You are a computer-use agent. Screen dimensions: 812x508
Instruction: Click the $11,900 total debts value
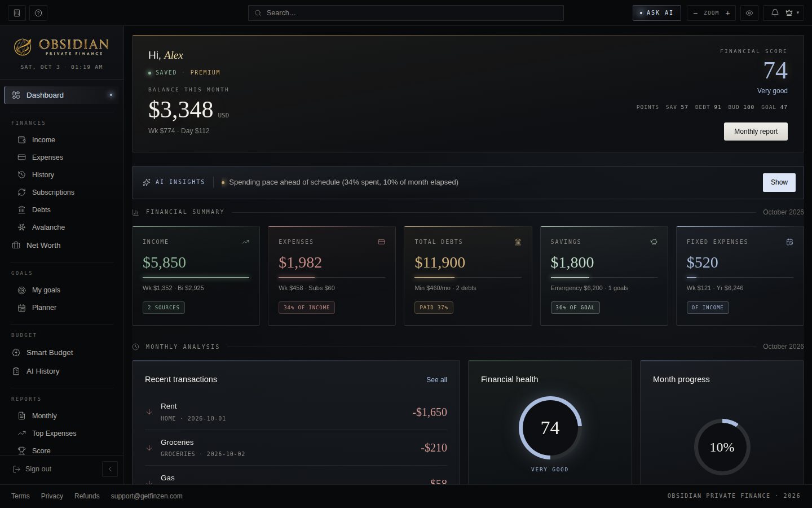tap(440, 262)
